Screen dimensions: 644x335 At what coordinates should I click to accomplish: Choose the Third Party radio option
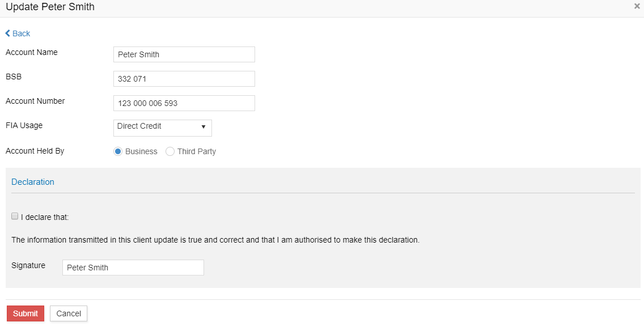170,151
